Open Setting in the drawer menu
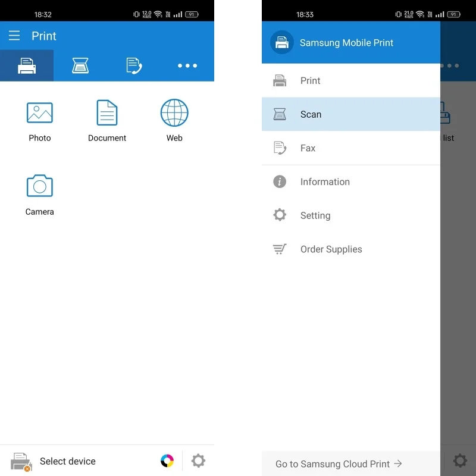The height and width of the screenshot is (476, 476). [351, 215]
